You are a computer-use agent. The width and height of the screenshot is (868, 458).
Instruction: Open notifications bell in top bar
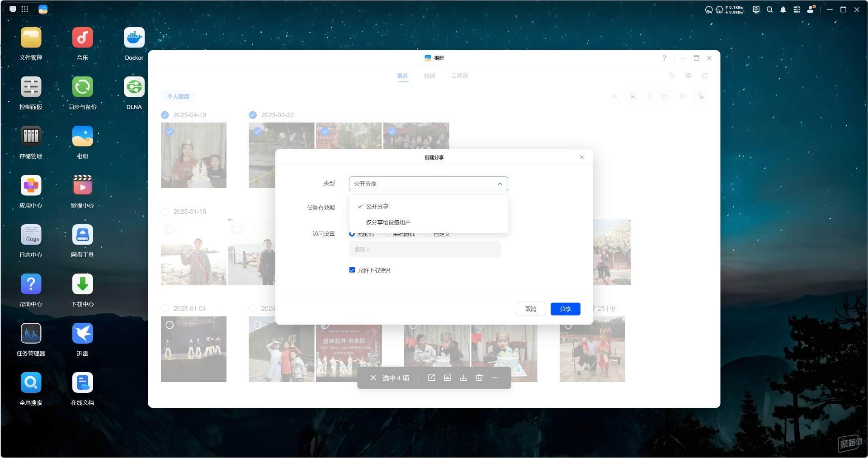tap(783, 9)
